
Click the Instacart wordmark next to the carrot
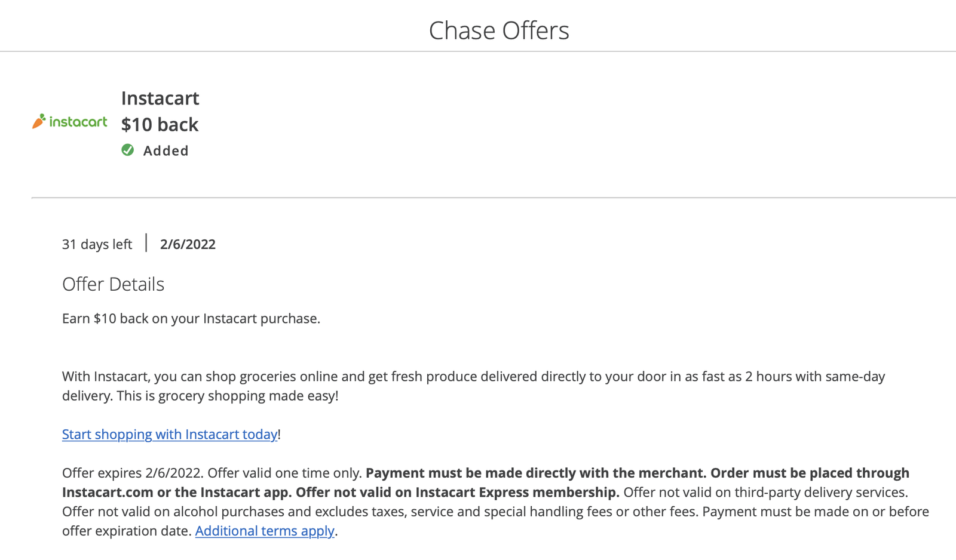[x=78, y=122]
